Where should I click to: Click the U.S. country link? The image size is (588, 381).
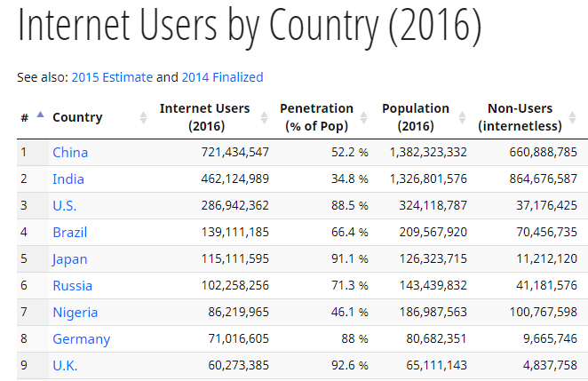tap(65, 206)
